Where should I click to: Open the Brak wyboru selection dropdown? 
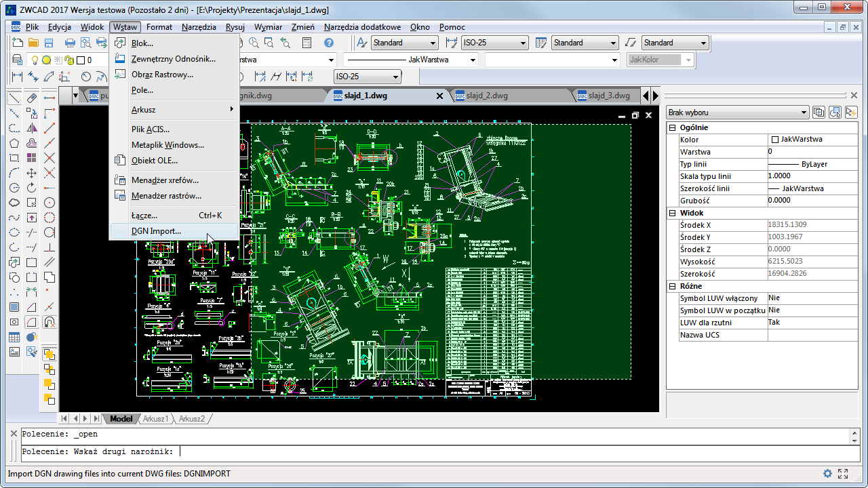click(x=738, y=113)
